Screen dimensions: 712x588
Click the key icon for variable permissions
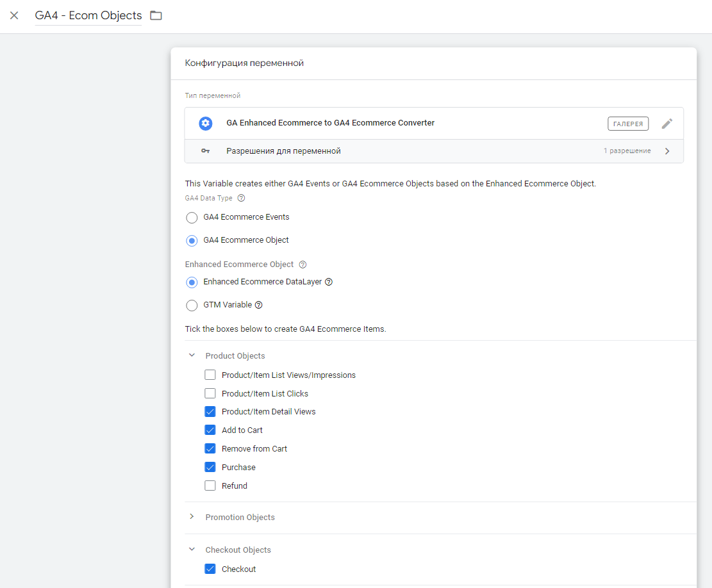(x=206, y=151)
